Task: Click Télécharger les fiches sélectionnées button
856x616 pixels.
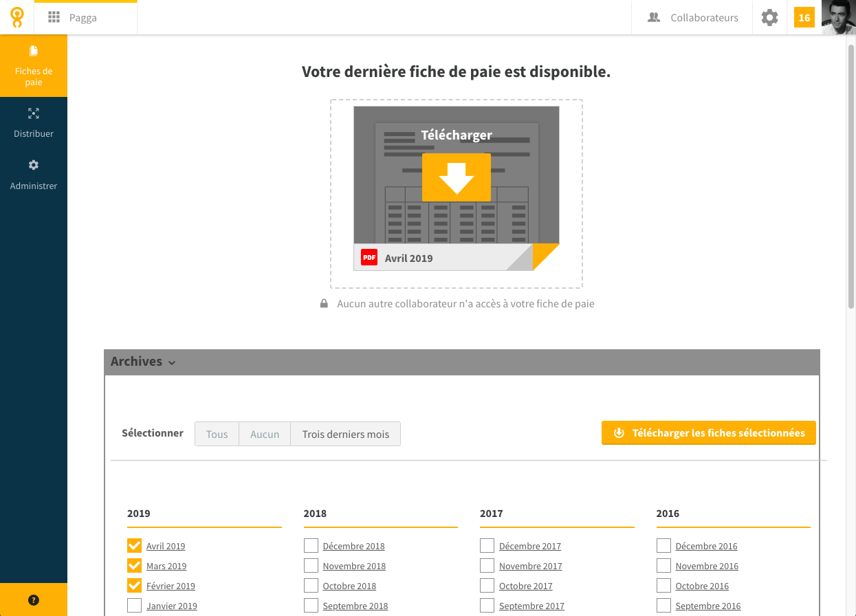Action: tap(709, 433)
